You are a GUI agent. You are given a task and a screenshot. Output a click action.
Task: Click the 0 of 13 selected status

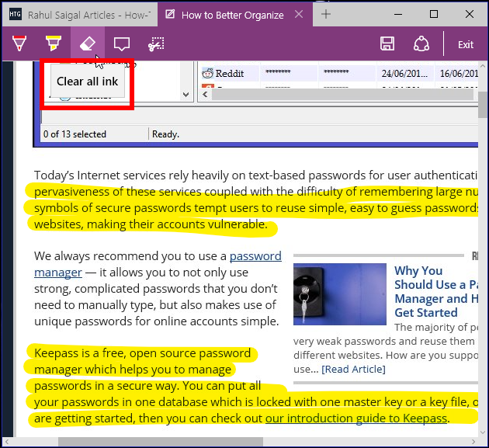coord(75,134)
